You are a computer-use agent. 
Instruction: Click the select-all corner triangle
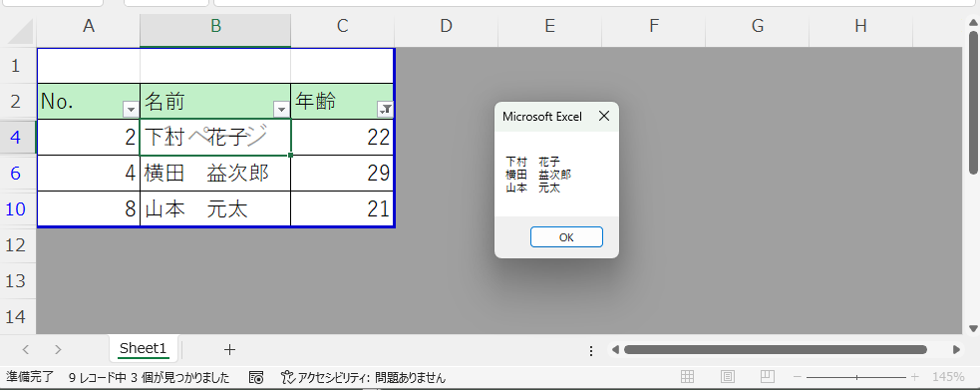pos(19,31)
